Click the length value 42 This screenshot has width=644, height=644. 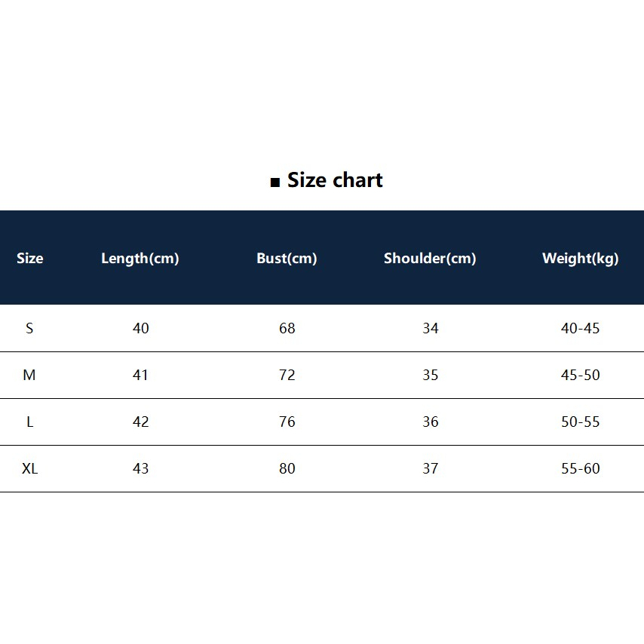point(140,422)
